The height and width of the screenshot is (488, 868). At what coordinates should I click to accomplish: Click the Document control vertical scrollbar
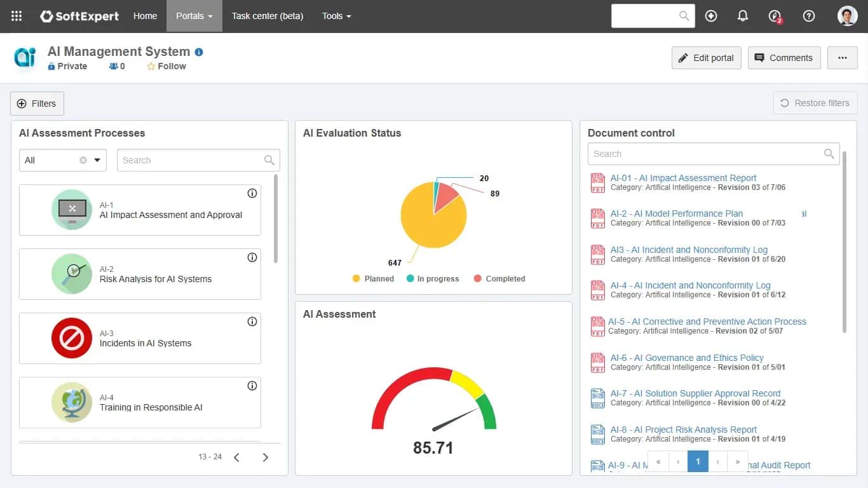[844, 241]
